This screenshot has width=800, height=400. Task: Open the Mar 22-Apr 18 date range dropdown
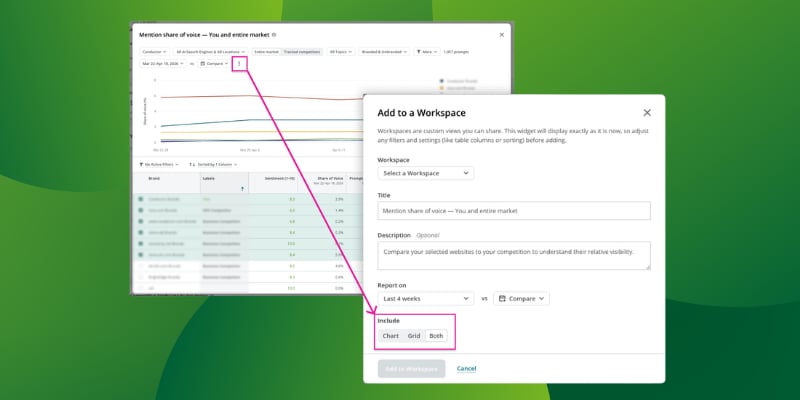pyautogui.click(x=163, y=64)
